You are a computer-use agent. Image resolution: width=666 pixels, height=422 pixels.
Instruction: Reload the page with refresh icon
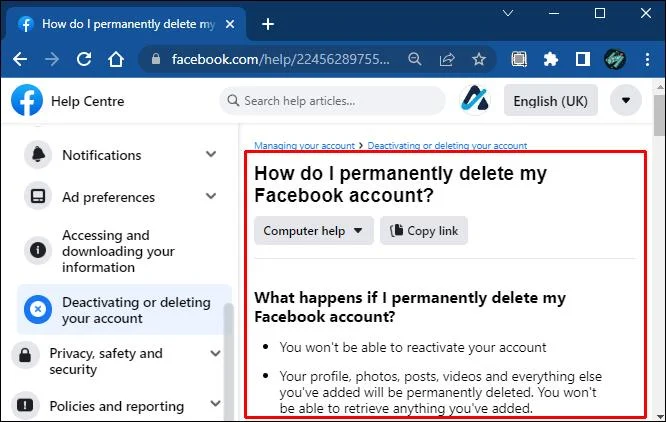pyautogui.click(x=84, y=59)
